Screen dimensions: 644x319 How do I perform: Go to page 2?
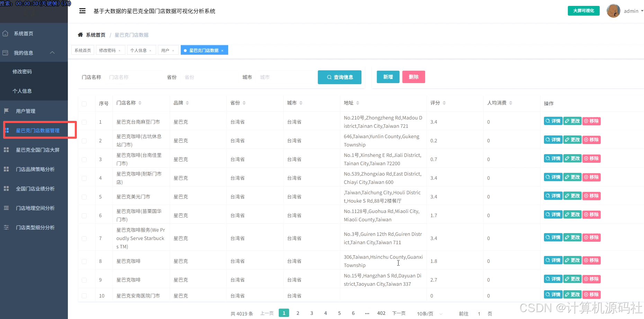tap(298, 313)
